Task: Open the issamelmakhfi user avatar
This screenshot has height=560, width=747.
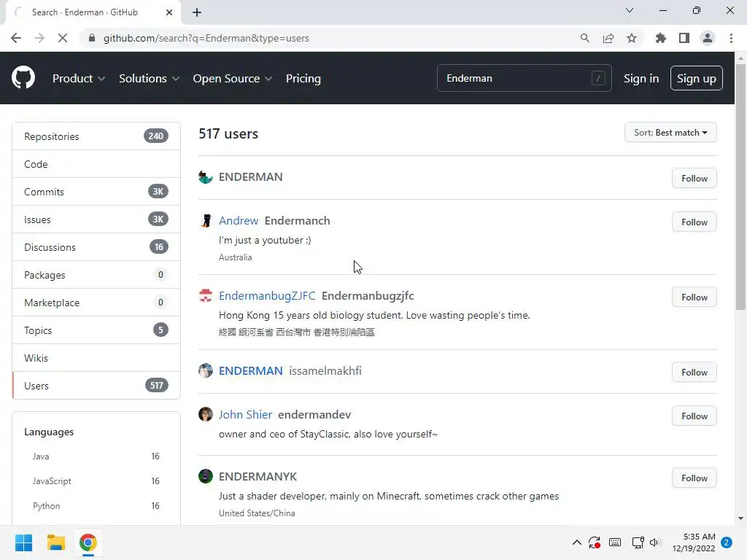Action: point(205,370)
